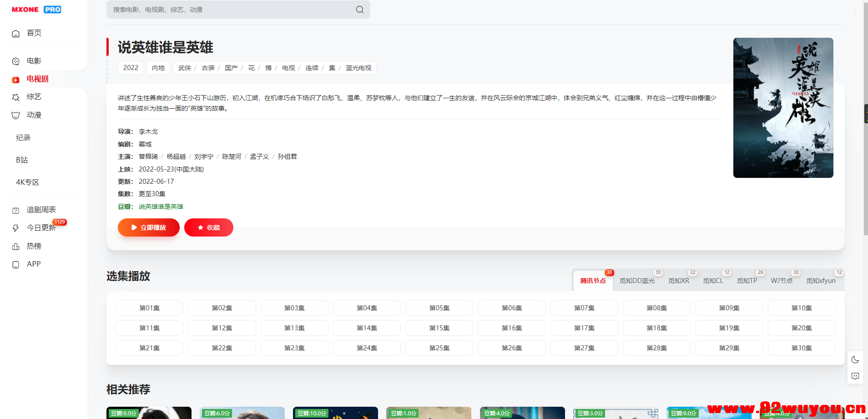Click the 电视剧 TV dramas icon
The image size is (868, 419).
tap(15, 79)
